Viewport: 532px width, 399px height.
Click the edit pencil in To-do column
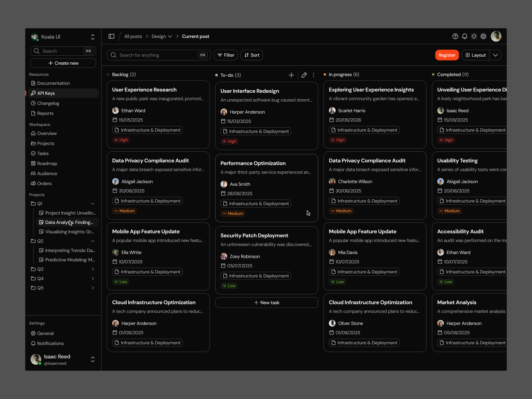(x=304, y=75)
